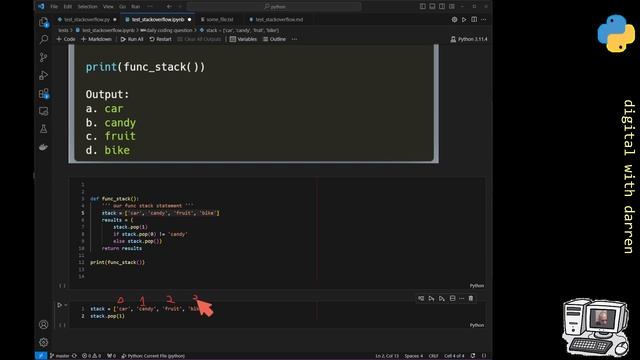640x360 pixels.
Task: Toggle the bottom panel layout icon
Action: coord(432,7)
